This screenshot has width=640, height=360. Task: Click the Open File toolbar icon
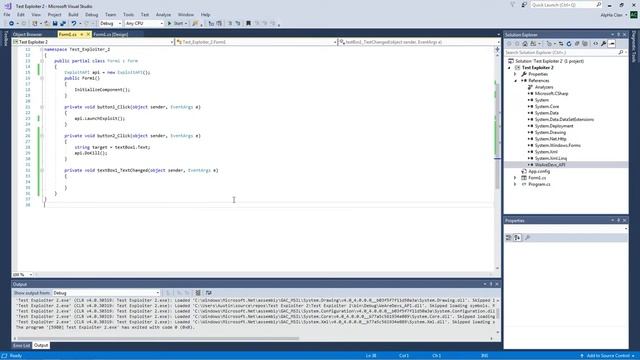[47, 24]
